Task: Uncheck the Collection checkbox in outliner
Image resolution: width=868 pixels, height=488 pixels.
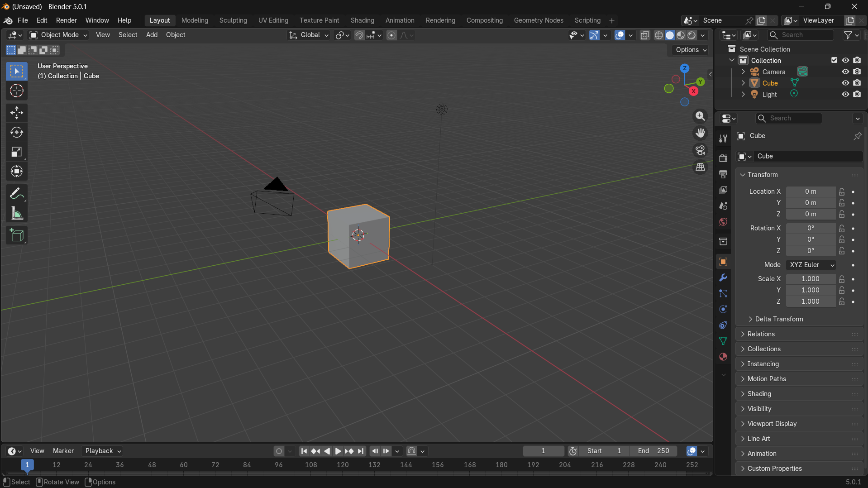Action: point(834,60)
